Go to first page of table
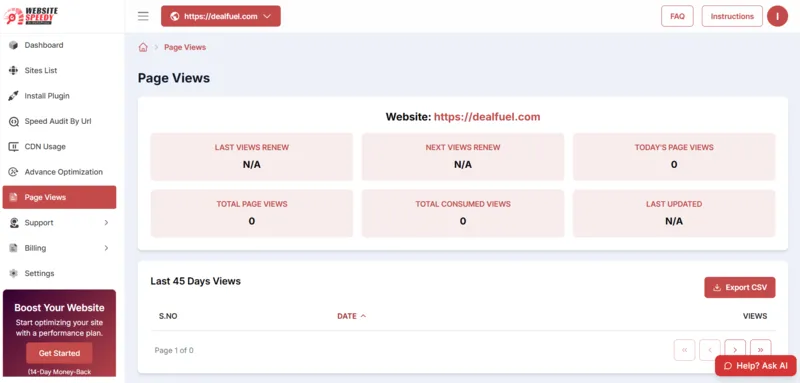Image resolution: width=800 pixels, height=383 pixels. tap(685, 350)
